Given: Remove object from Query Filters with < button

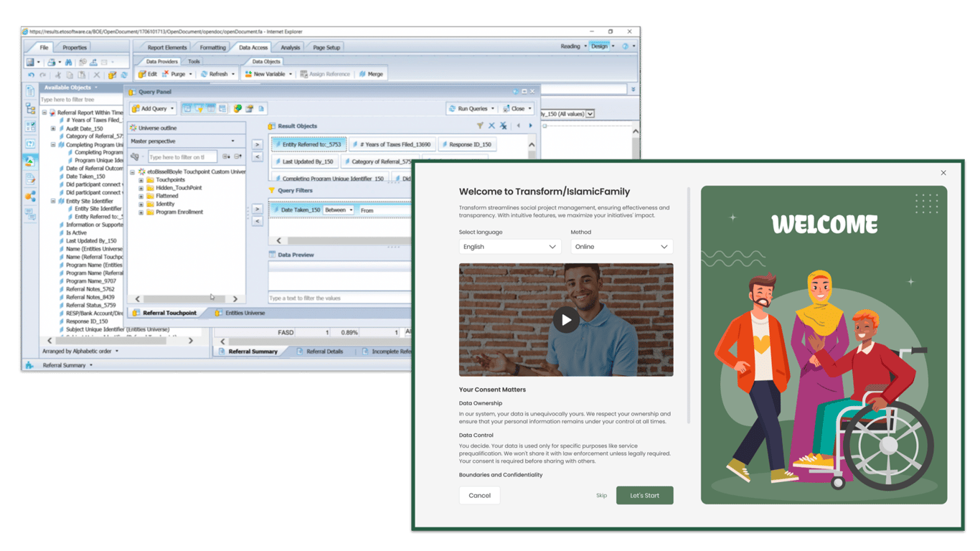Looking at the screenshot, I should pos(257,222).
